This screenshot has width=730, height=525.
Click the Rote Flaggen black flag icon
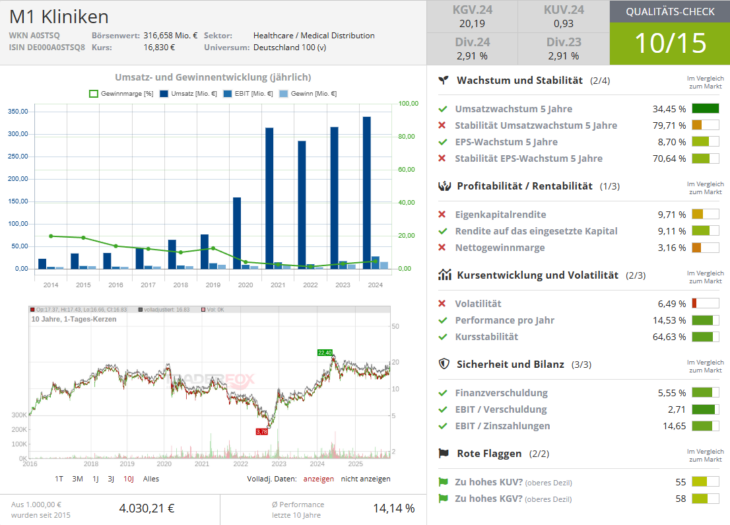pyautogui.click(x=442, y=453)
